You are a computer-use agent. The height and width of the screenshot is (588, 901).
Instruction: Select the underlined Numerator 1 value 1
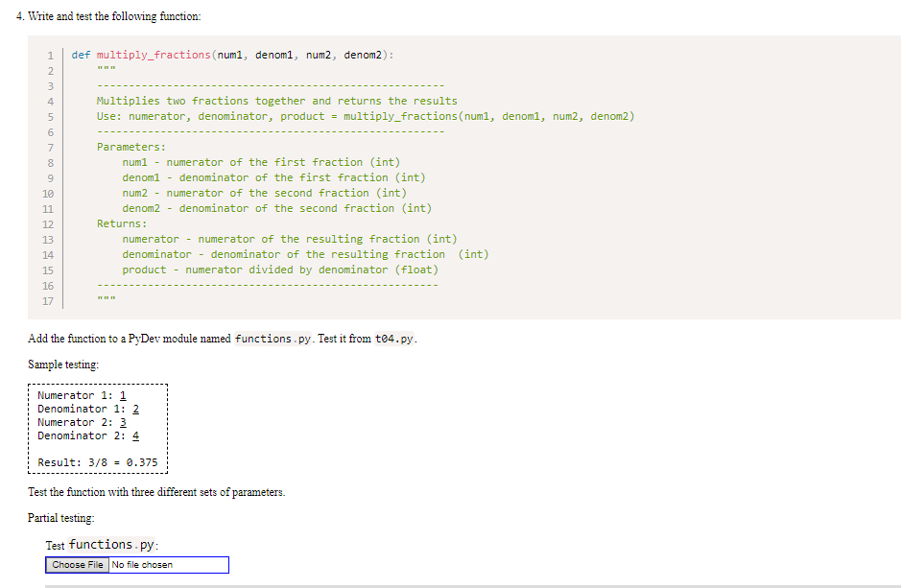pos(123,394)
